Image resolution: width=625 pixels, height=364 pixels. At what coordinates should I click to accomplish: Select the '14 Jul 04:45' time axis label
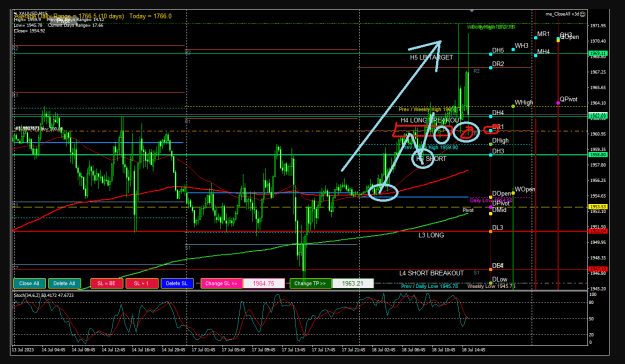click(x=53, y=350)
